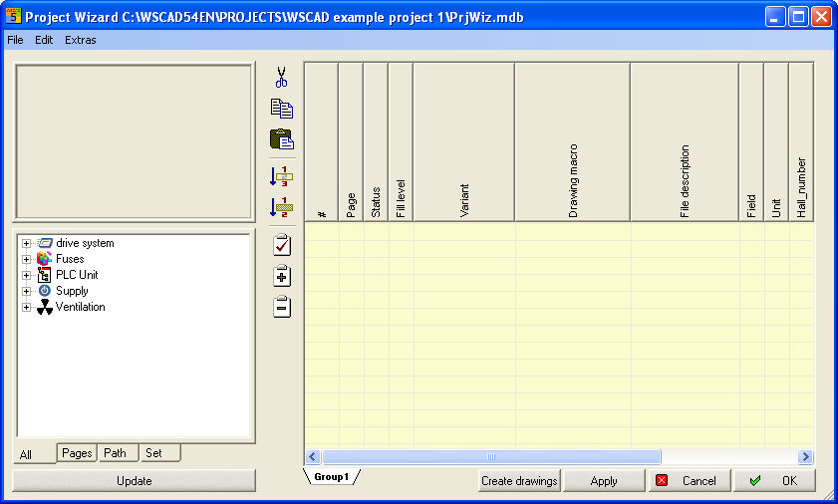Switch to the Pages tab
This screenshot has width=838, height=504.
click(77, 453)
